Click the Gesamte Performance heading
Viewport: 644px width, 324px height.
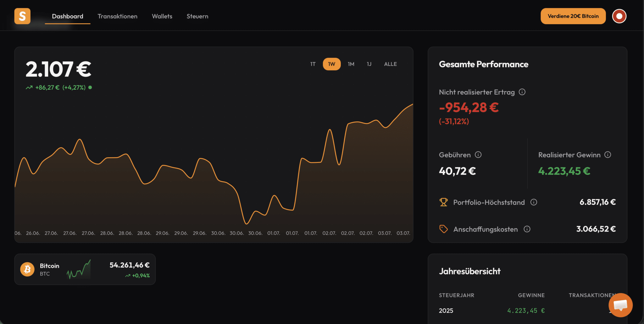484,64
